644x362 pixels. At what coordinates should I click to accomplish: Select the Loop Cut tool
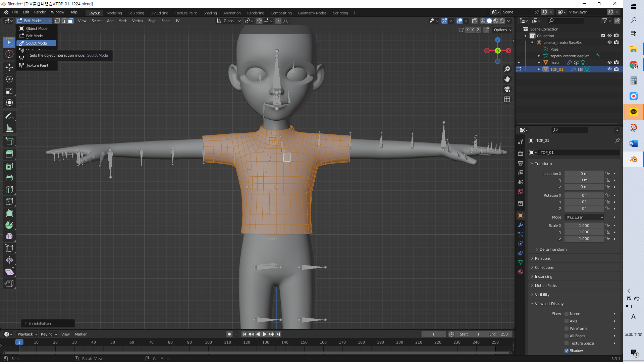pos(9,190)
